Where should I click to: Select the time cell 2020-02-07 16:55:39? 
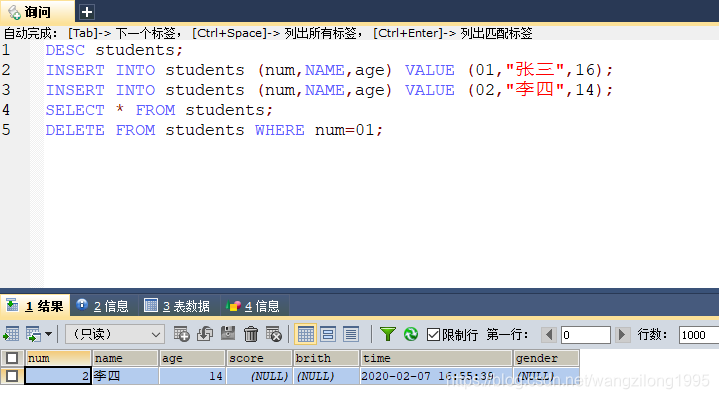tap(436, 376)
